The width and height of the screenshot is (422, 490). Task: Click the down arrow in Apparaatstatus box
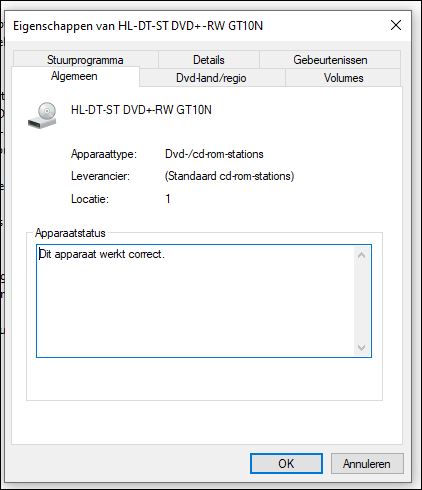pos(361,347)
